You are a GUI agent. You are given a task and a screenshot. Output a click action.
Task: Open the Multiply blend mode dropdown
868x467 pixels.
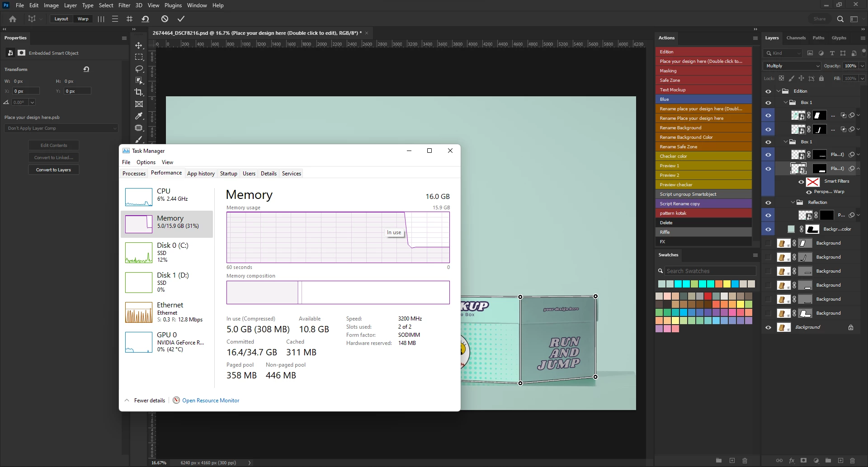click(792, 66)
